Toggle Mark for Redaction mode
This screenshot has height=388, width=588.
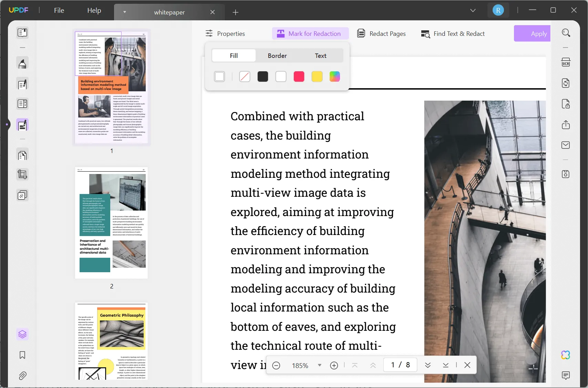(x=310, y=34)
